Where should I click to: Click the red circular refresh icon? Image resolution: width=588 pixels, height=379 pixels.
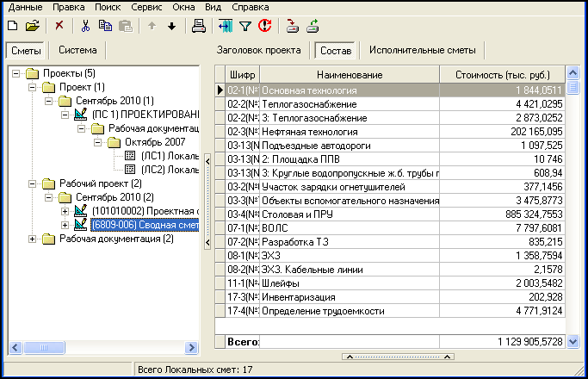264,26
